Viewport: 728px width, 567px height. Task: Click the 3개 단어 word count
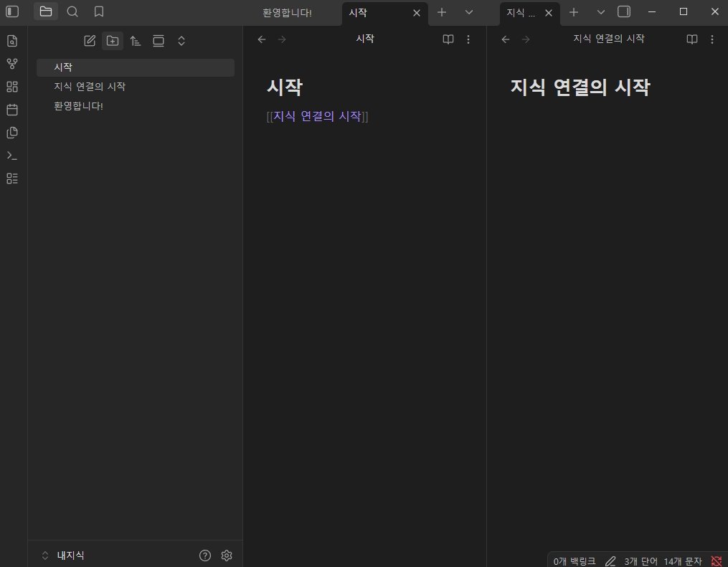pyautogui.click(x=640, y=561)
